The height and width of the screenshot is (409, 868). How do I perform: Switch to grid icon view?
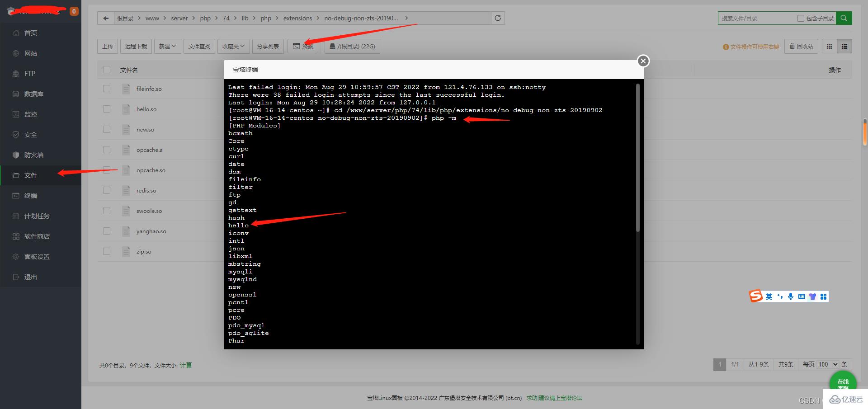coord(829,46)
